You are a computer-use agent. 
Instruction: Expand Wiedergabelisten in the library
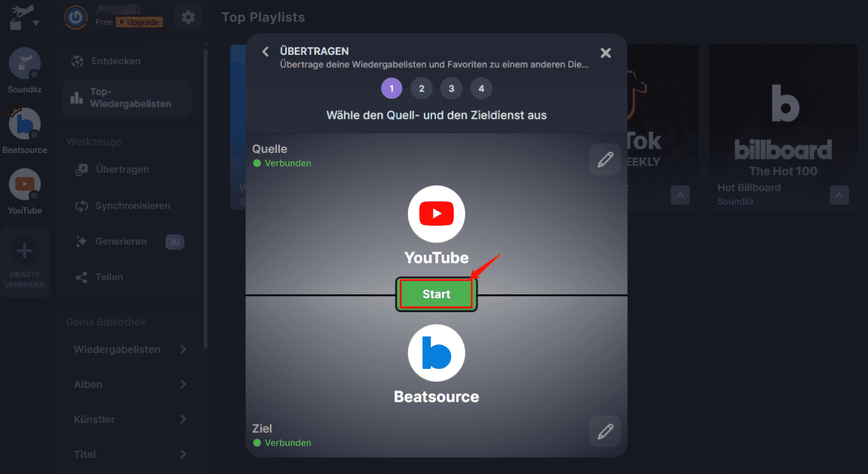coord(130,349)
